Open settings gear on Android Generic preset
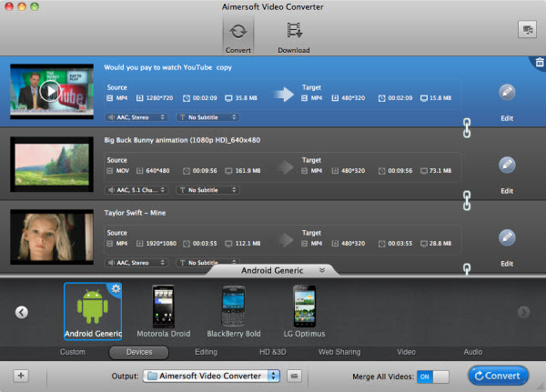This screenshot has height=392, width=546. (116, 289)
